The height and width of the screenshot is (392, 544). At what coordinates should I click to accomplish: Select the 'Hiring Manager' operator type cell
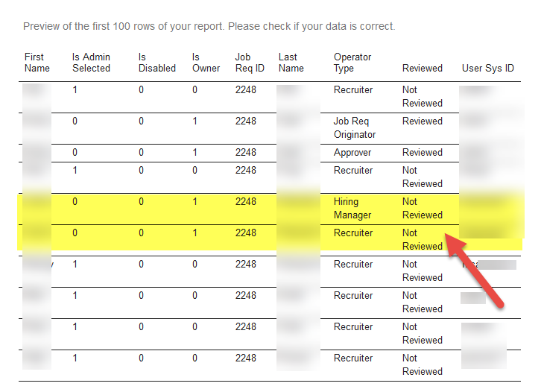[x=352, y=208]
